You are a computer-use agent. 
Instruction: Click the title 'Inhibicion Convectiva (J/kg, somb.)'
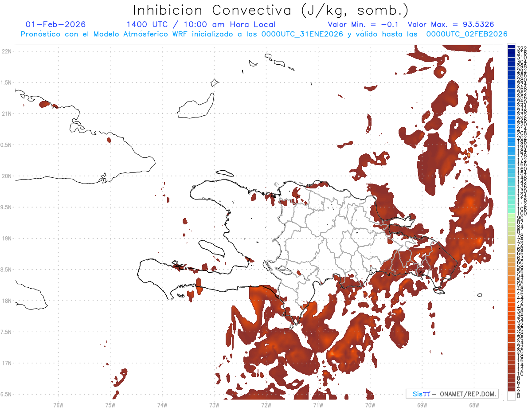271,10
